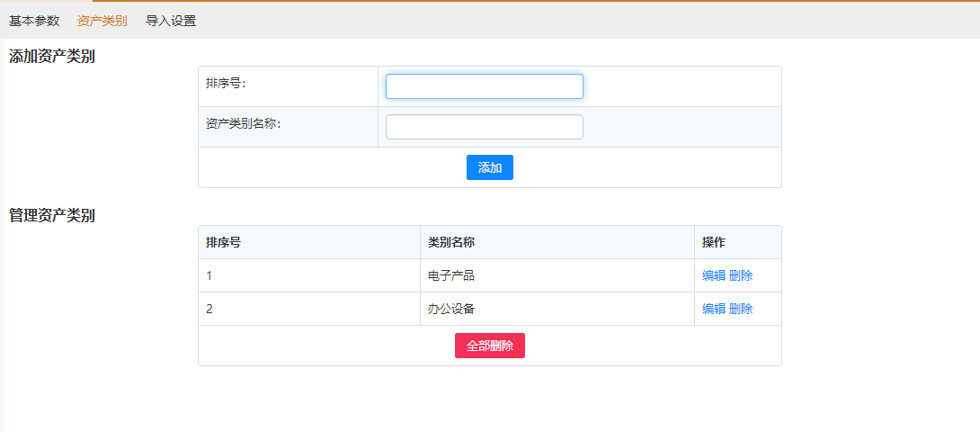Click sort number 2 cell in table
Screen dimensions: 980x432
tap(209, 309)
